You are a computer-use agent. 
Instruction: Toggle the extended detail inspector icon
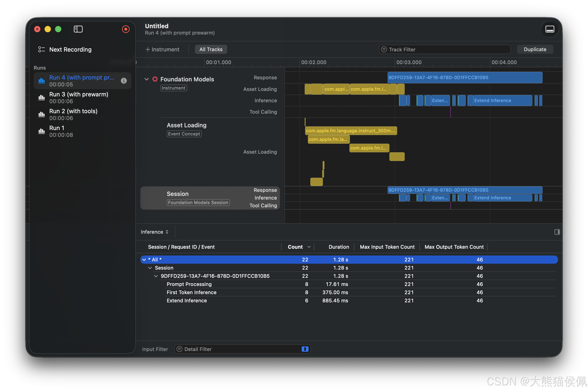557,232
